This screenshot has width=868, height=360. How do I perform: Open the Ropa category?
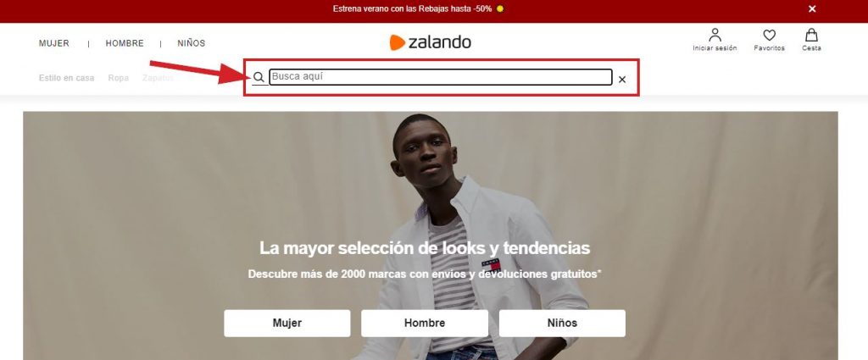(x=119, y=78)
